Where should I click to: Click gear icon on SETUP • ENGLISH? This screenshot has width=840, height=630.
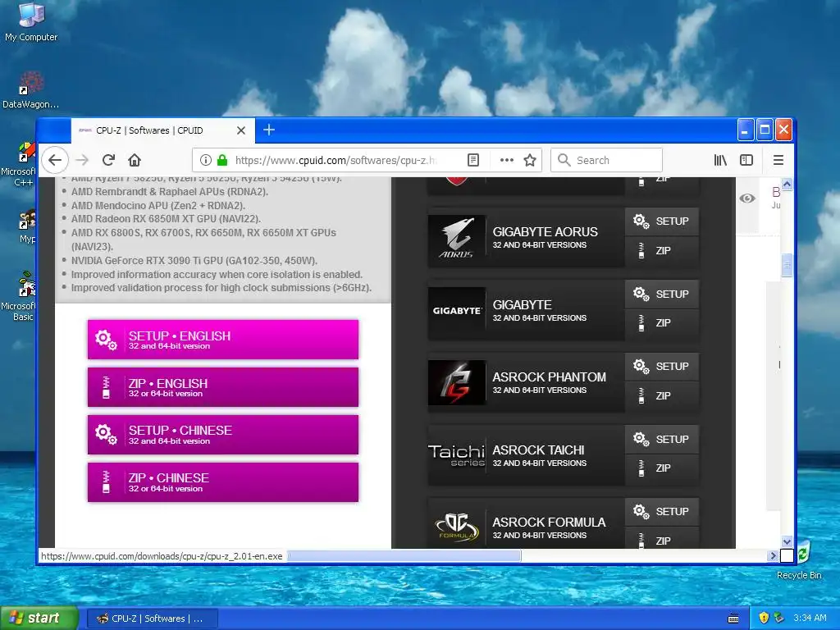point(106,340)
